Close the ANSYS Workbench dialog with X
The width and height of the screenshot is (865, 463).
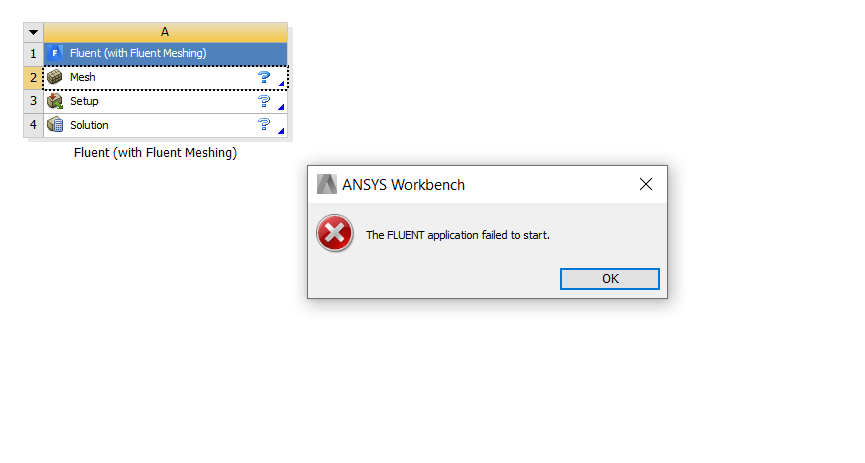click(x=646, y=184)
